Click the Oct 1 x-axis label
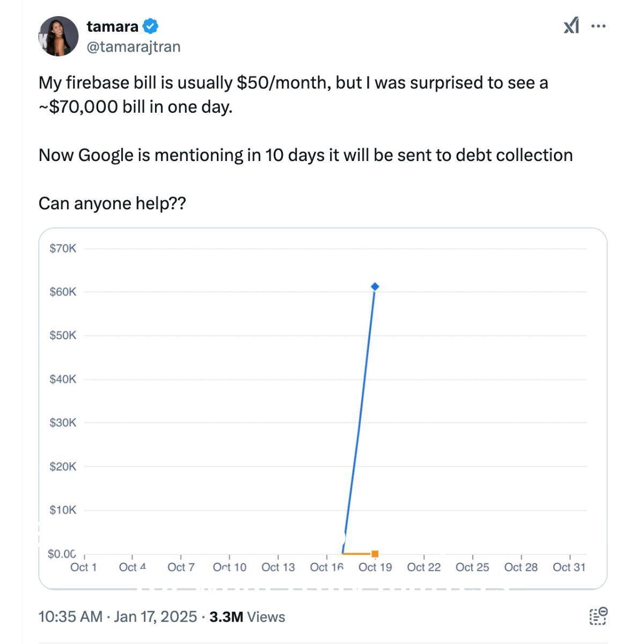This screenshot has width=644, height=644. (84, 567)
